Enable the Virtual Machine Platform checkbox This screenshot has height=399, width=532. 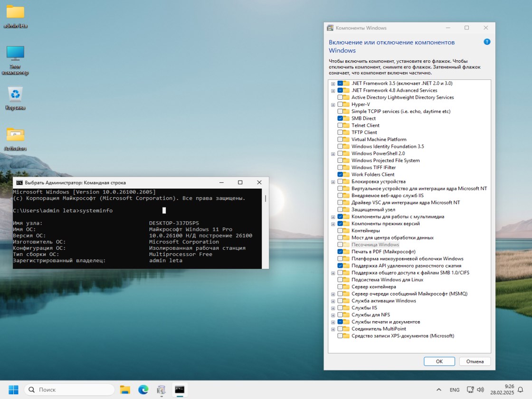[340, 140]
